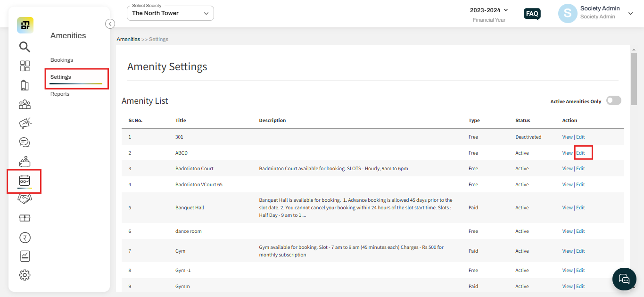644x297 pixels.
Task: Open the settings gear icon in sidebar
Action: [x=25, y=275]
